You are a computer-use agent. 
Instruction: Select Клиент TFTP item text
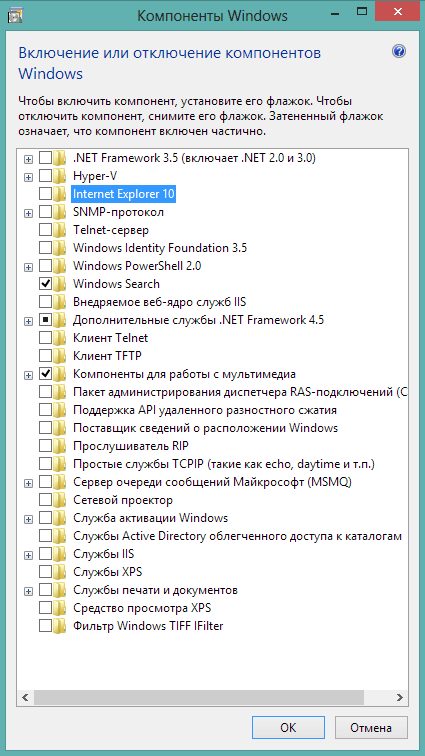(107, 356)
